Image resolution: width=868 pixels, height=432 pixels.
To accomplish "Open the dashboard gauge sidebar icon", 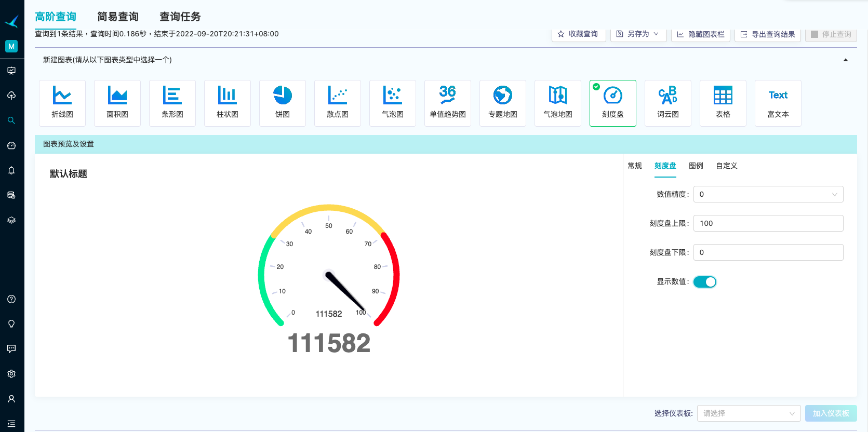I will point(11,145).
